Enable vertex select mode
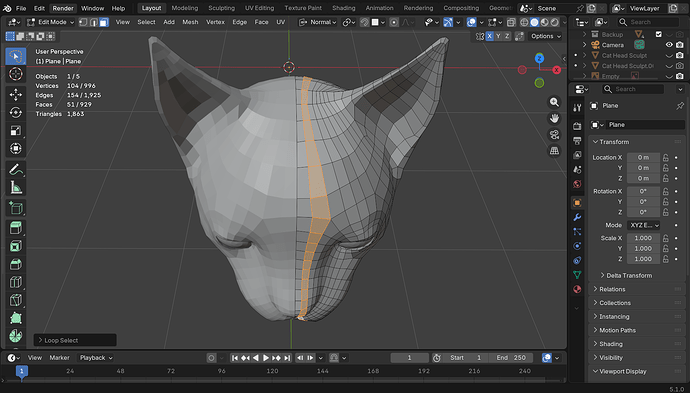 coord(83,22)
